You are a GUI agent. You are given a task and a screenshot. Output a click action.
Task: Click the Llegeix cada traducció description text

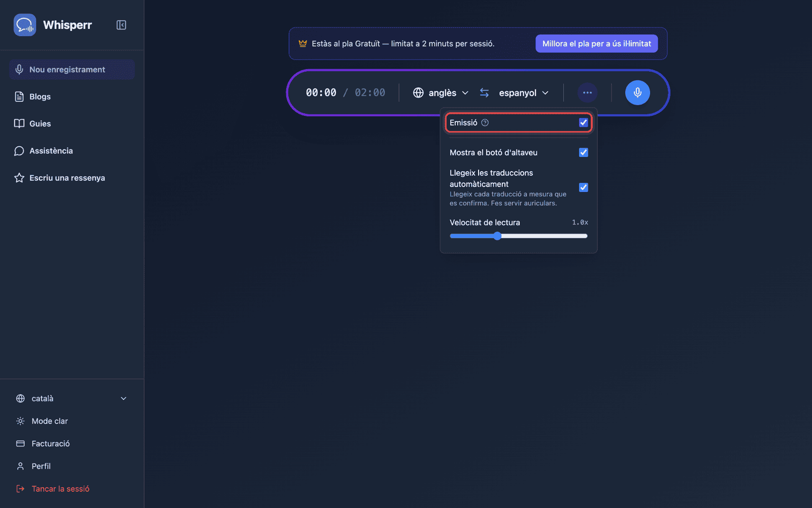coord(508,199)
